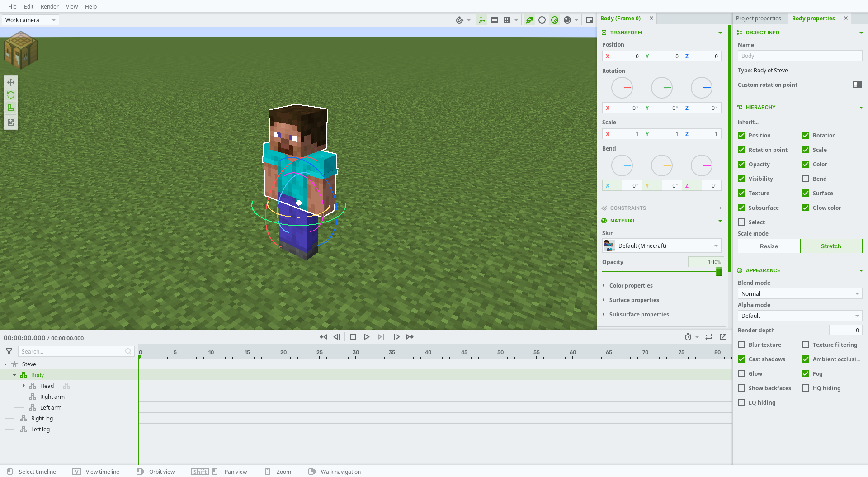Select the empty circle shading icon
The image size is (868, 477).
542,20
